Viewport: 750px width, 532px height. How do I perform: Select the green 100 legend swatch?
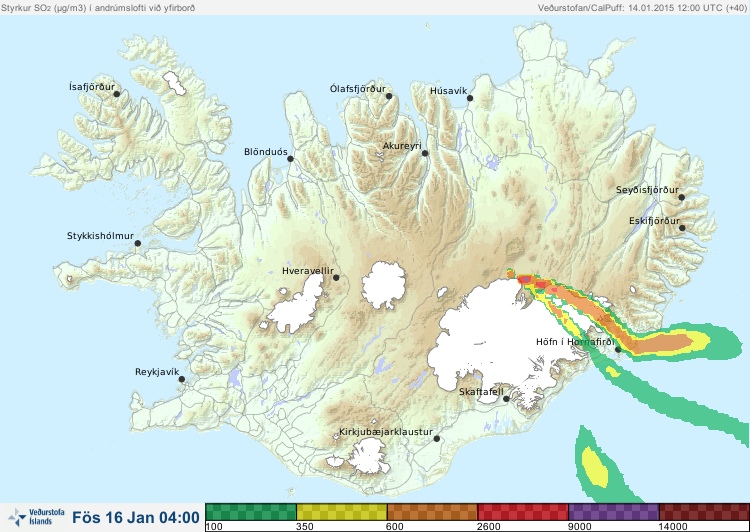coord(251,512)
